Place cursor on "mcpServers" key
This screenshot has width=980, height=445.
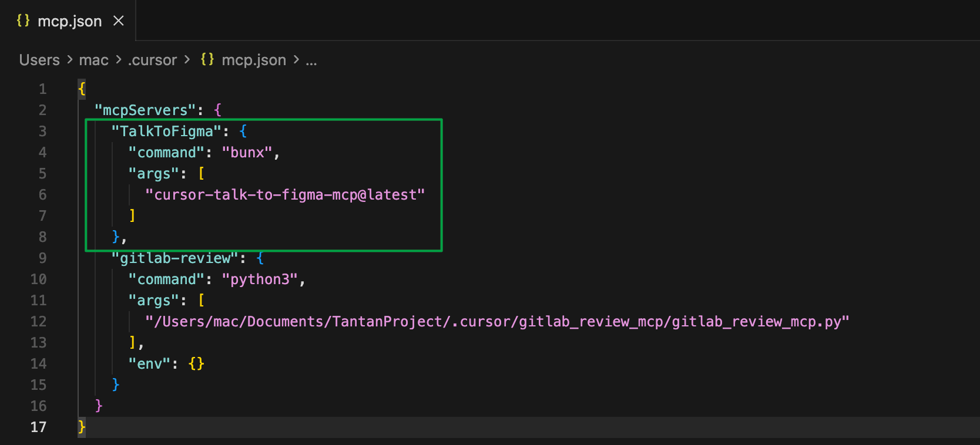point(145,110)
